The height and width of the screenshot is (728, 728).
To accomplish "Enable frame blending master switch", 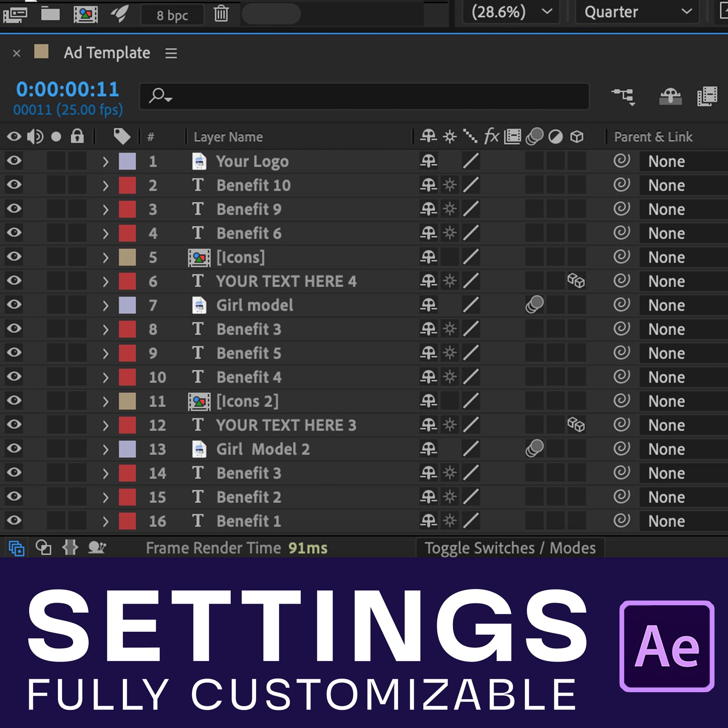I will tap(707, 96).
